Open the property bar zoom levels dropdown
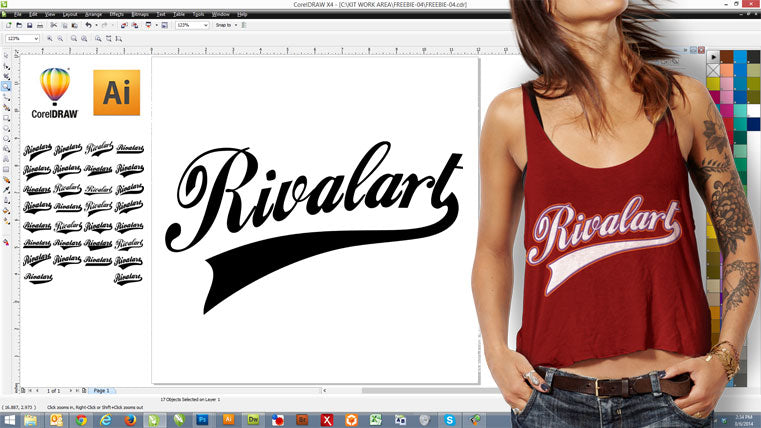The height and width of the screenshot is (428, 761). point(36,39)
